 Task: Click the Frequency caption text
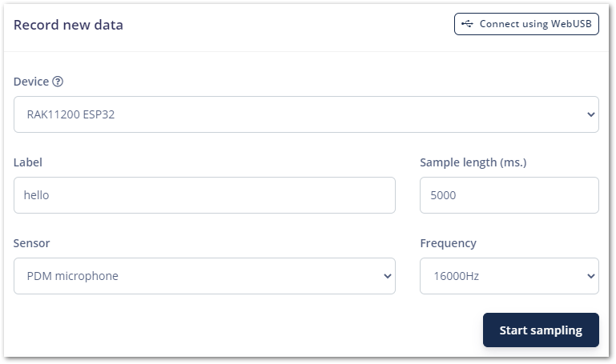click(448, 243)
